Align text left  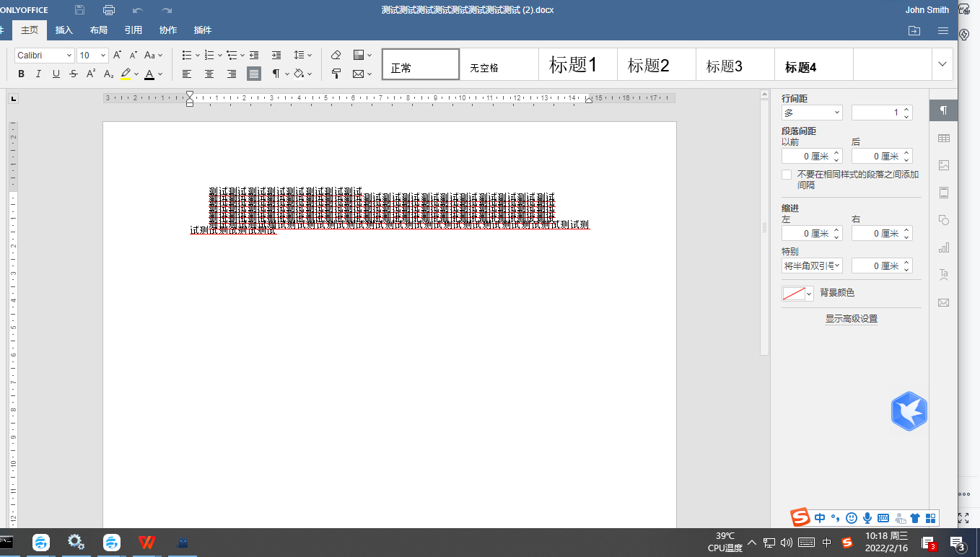(187, 74)
